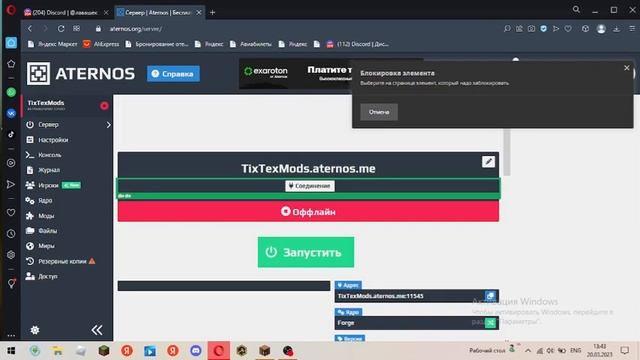Open Резервные копии in the sidebar
The image size is (640, 360).
tap(62, 261)
